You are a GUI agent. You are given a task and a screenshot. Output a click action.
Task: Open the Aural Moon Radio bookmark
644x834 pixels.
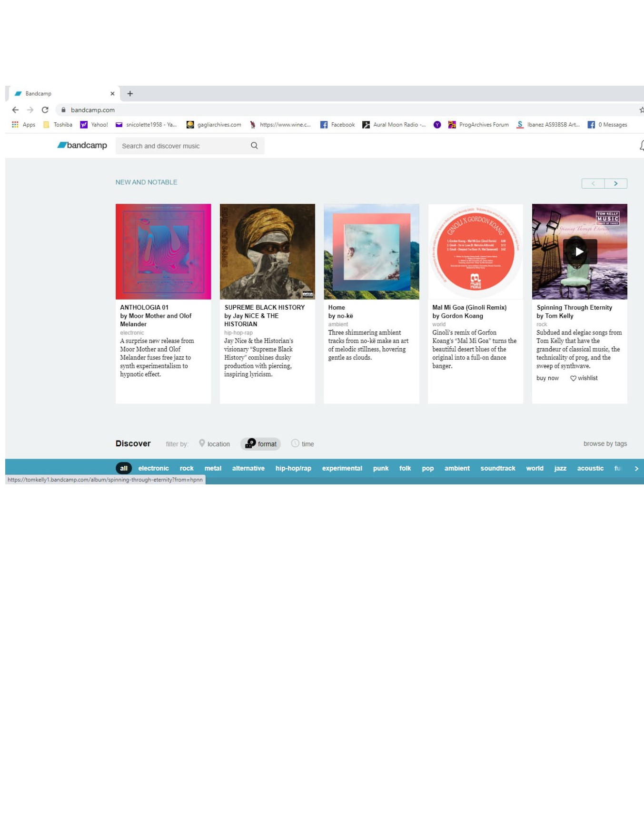pos(394,125)
